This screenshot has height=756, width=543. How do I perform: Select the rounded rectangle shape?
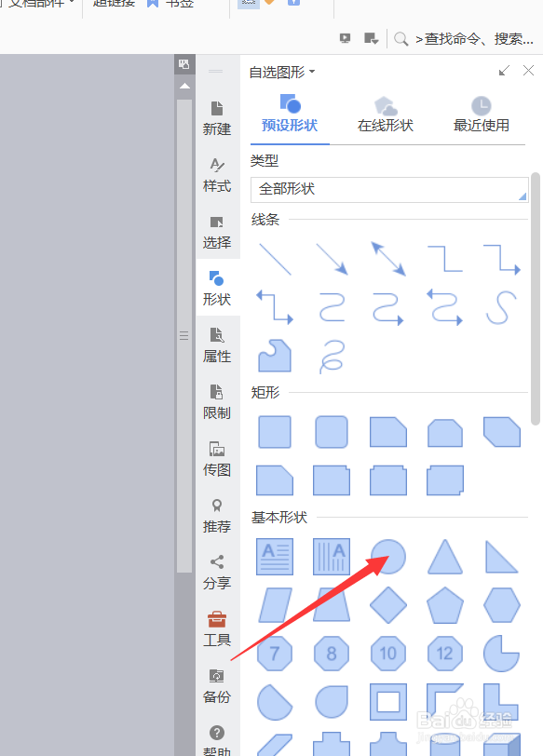click(332, 432)
